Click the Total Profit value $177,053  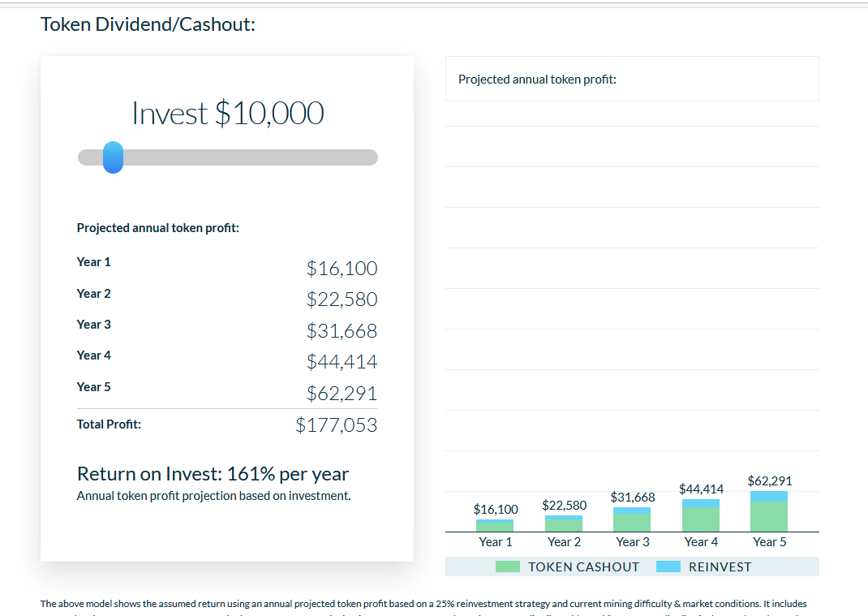336,424
